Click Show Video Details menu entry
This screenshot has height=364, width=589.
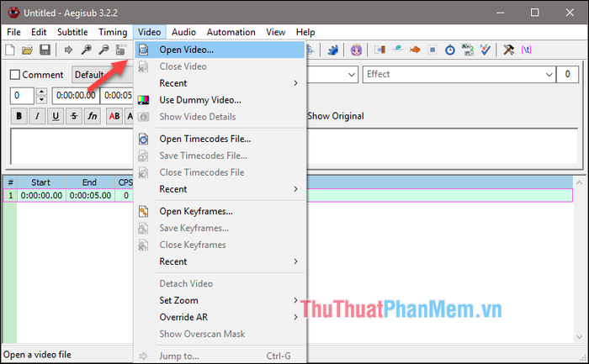(220, 117)
